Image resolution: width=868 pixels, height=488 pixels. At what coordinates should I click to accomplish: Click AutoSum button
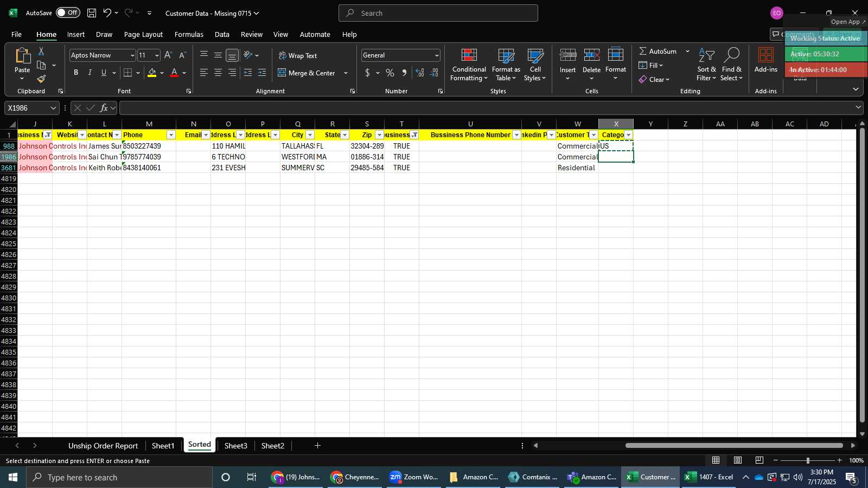(x=658, y=51)
